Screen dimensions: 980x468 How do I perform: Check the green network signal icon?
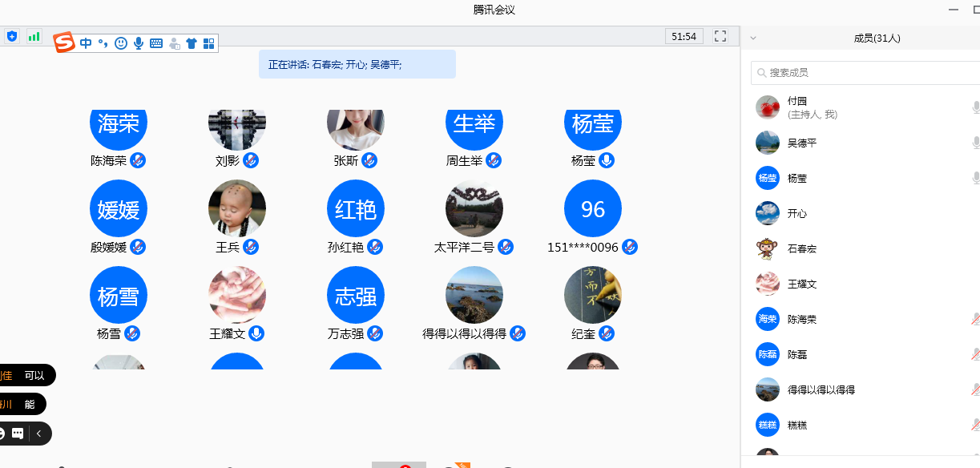(34, 36)
